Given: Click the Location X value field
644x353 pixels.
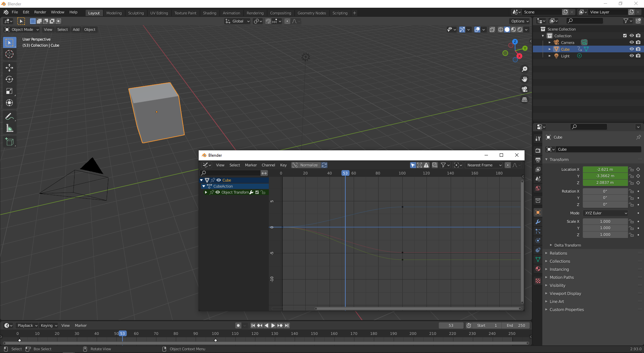Looking at the screenshot, I should coord(605,169).
